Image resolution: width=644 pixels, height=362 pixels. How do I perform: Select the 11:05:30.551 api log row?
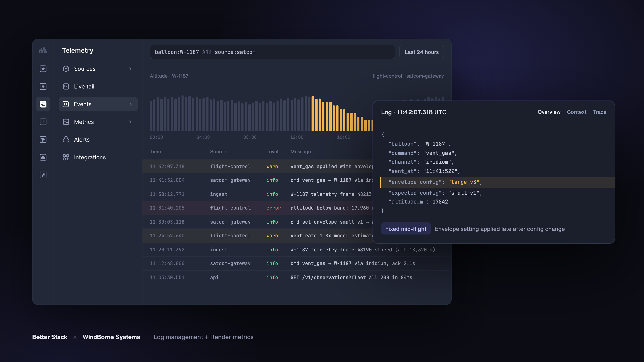pos(297,278)
